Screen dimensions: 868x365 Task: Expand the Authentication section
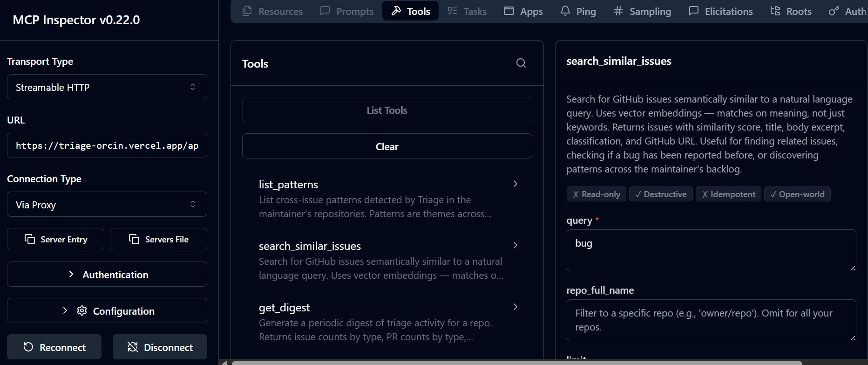click(107, 275)
